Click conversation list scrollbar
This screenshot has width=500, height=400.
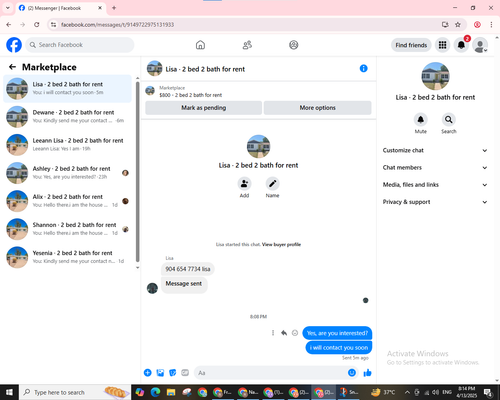(x=138, y=172)
